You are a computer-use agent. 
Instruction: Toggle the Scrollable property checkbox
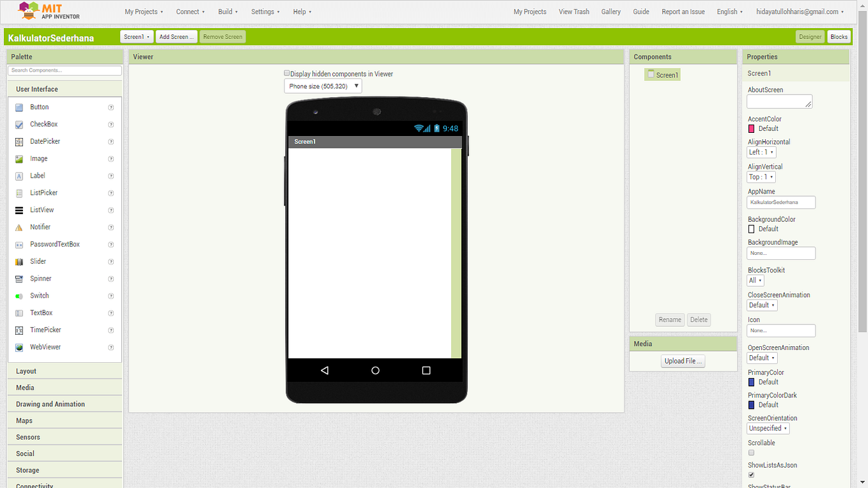[x=751, y=453]
